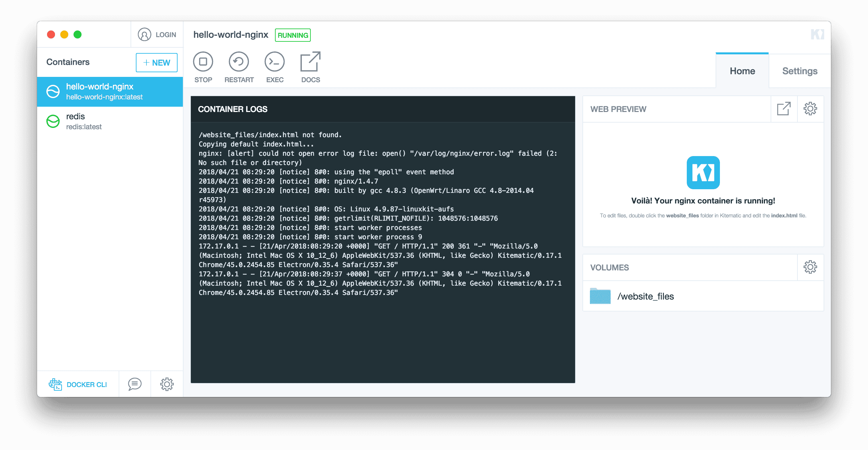Image resolution: width=868 pixels, height=450 pixels.
Task: Click hello-world-nginx title in header
Action: click(x=231, y=35)
